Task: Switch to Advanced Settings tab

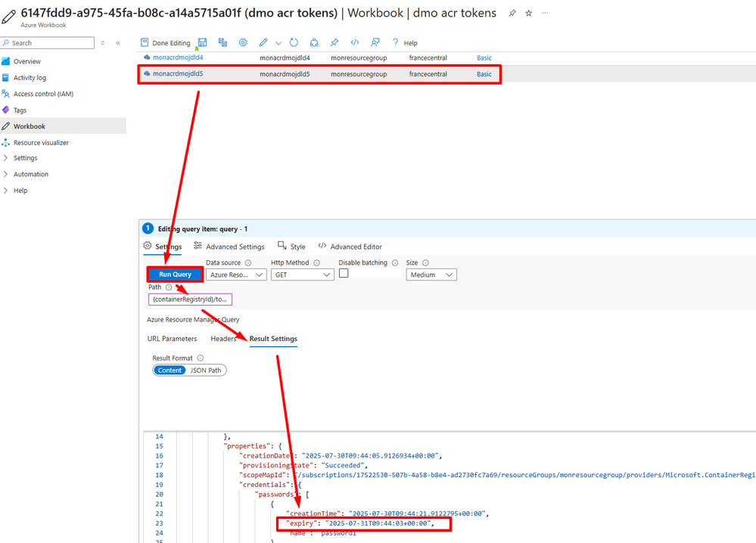Action: pos(229,247)
